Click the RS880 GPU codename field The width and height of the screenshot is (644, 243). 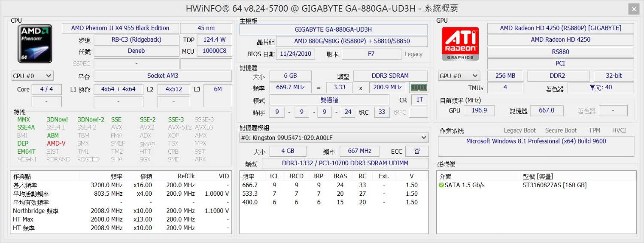(561, 52)
